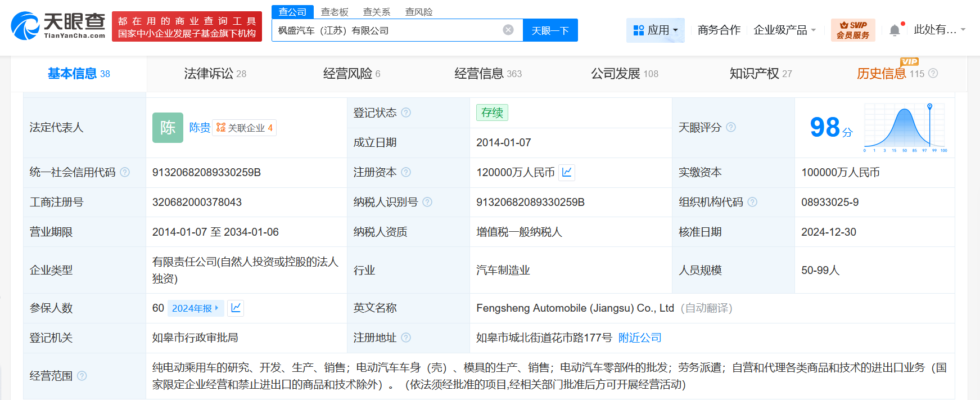The width and height of the screenshot is (980, 400).
Task: Click the registered capital trend chart icon
Action: click(567, 172)
